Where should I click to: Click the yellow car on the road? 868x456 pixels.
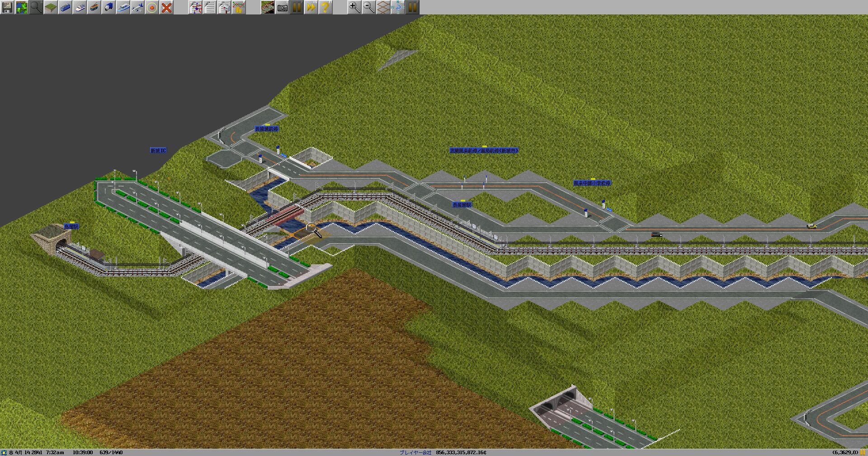coord(811,226)
